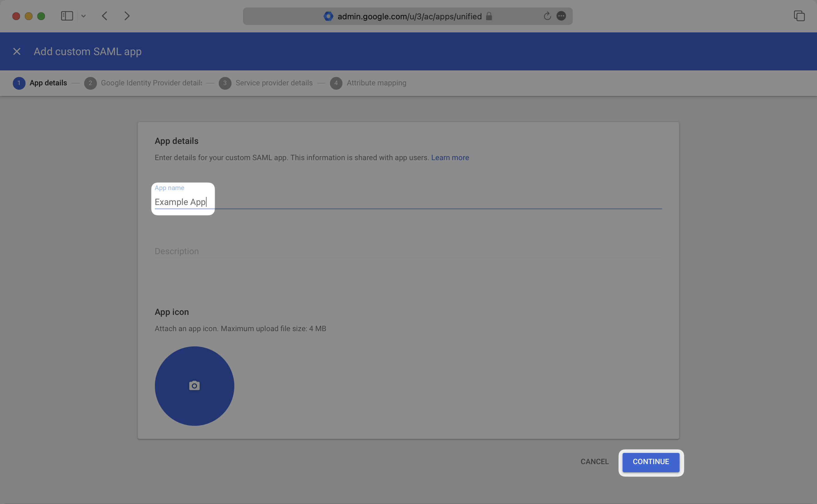Click Cancel to discard the app
The width and height of the screenshot is (817, 504).
[x=595, y=461]
